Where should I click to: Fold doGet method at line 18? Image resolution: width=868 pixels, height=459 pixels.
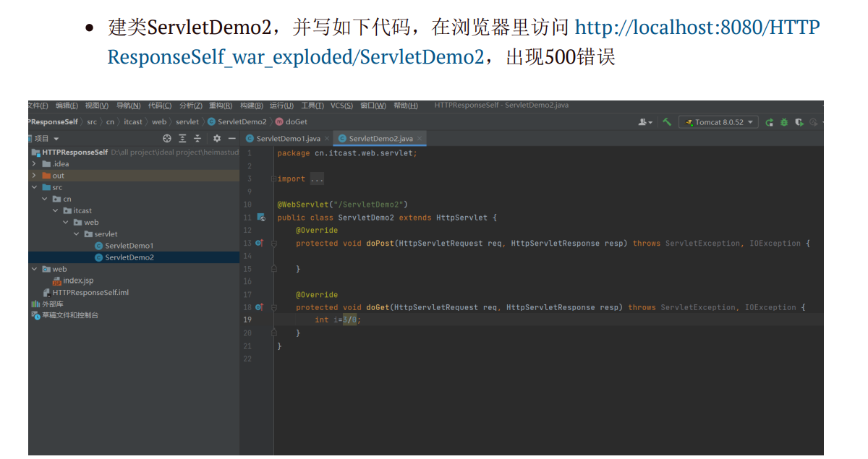[x=274, y=307]
